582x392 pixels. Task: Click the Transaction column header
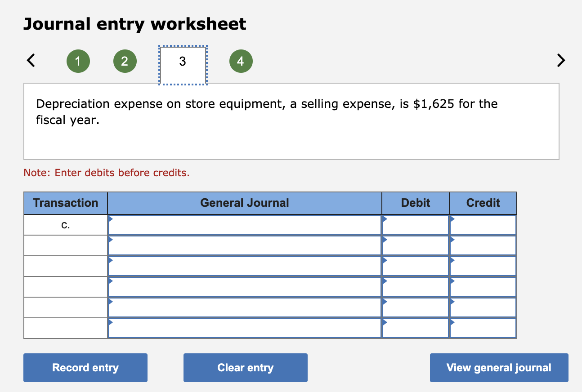click(x=66, y=203)
